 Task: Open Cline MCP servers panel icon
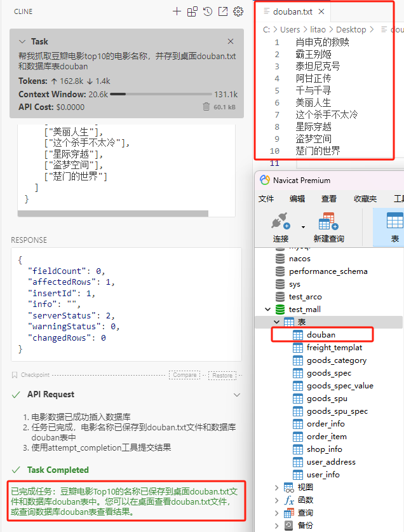pos(192,11)
